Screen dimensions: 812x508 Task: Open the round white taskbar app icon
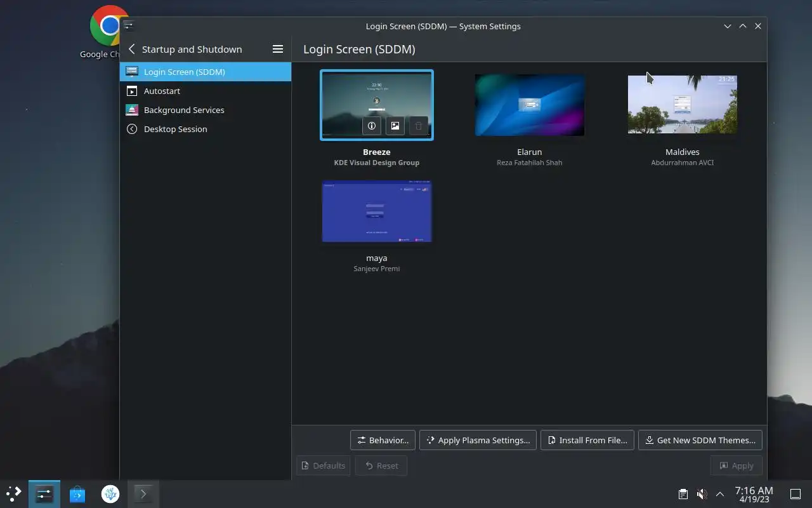110,493
